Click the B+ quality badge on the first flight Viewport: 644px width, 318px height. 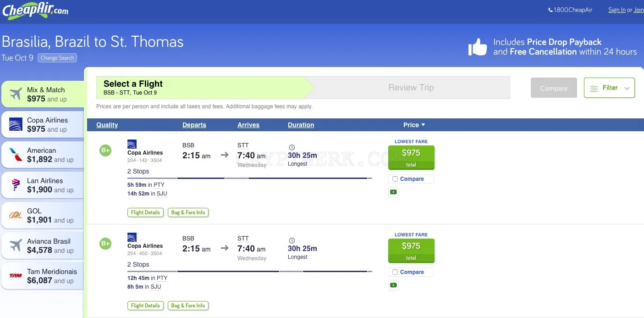point(105,150)
